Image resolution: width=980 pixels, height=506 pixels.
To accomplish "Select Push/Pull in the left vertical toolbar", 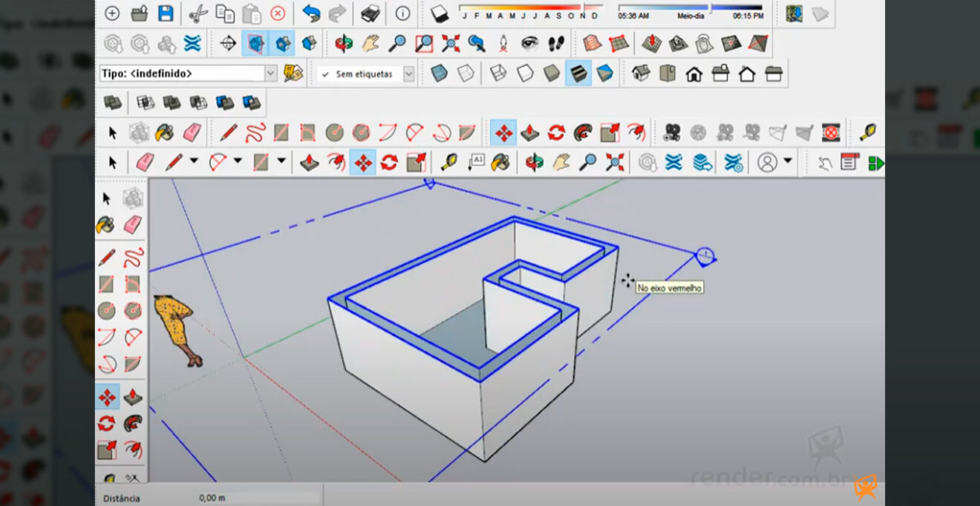I will tap(133, 396).
